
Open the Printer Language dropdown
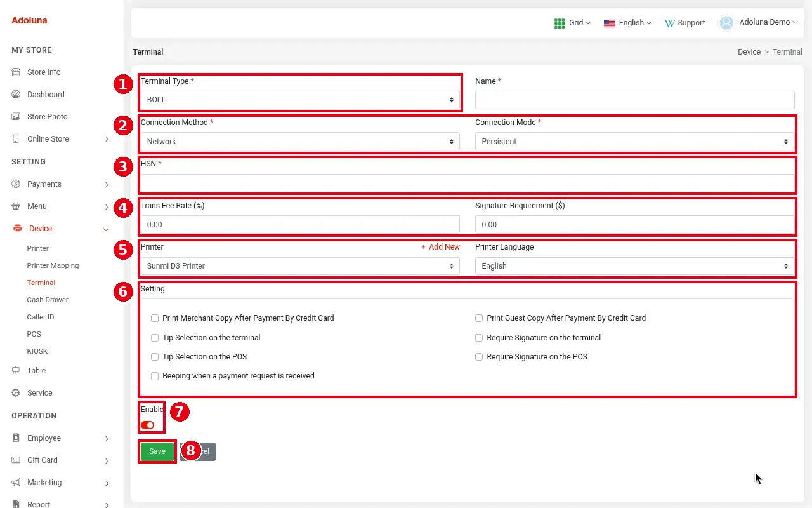tap(634, 266)
